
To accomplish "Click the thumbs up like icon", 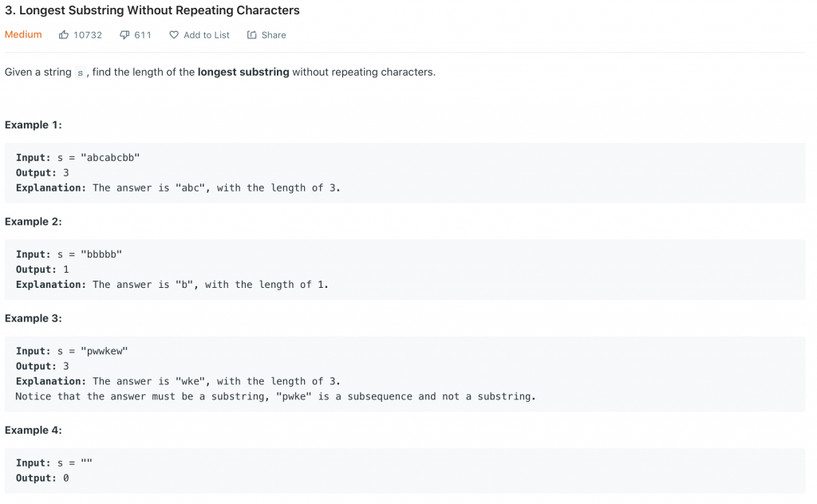I will tap(64, 35).
